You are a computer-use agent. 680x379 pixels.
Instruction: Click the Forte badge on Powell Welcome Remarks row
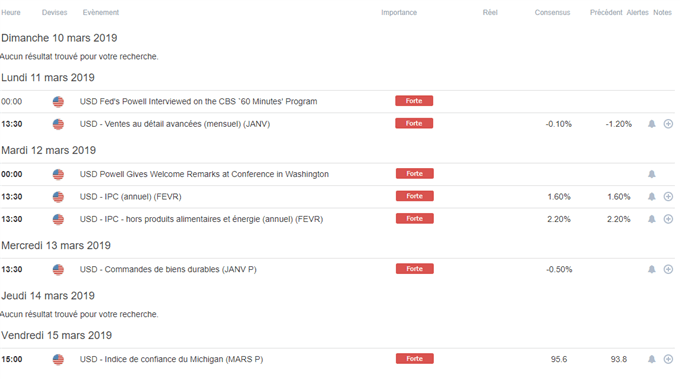pyautogui.click(x=415, y=174)
